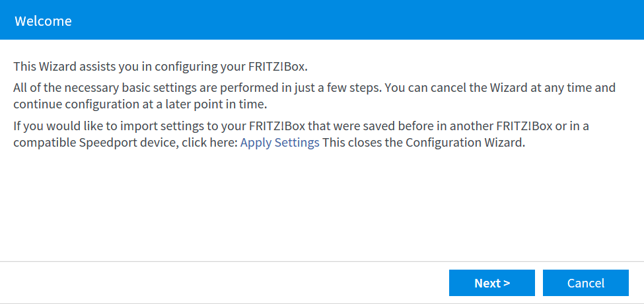Click the 'continue configuration at a later point' line
Image resolution: width=644 pixels, height=304 pixels.
coord(140,104)
